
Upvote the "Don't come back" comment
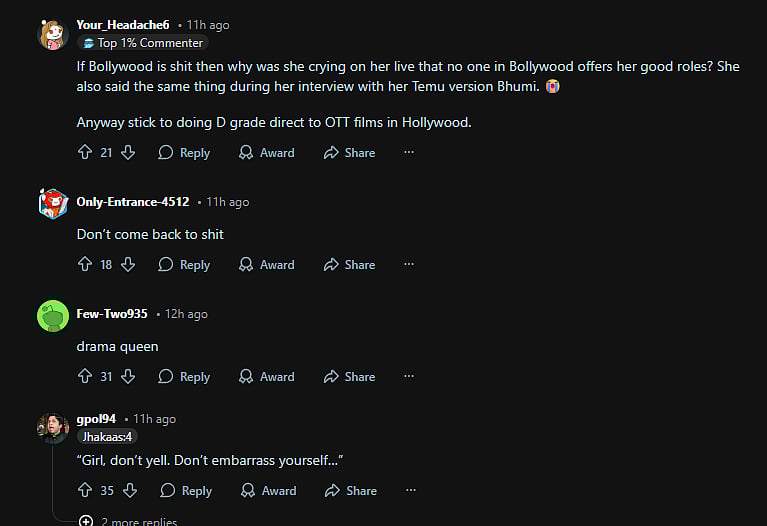tap(85, 265)
